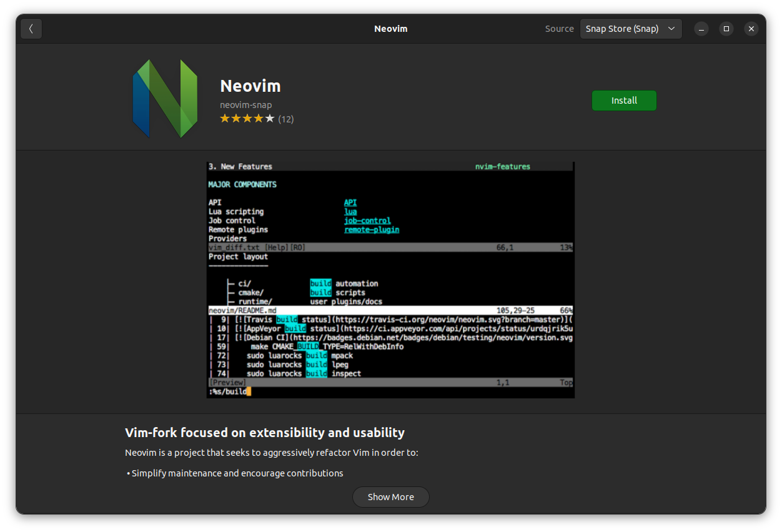Change the package source from Snap Store
Viewport: 782px width, 532px height.
pos(631,28)
